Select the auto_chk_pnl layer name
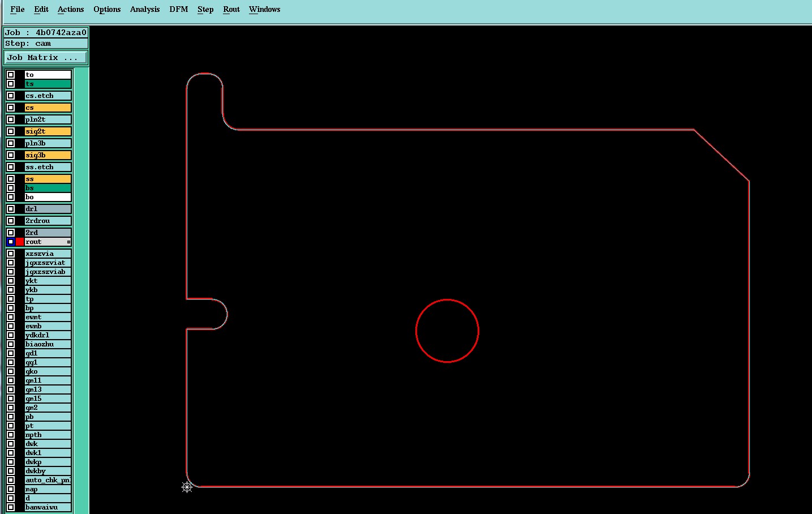The width and height of the screenshot is (812, 514). pyautogui.click(x=48, y=480)
